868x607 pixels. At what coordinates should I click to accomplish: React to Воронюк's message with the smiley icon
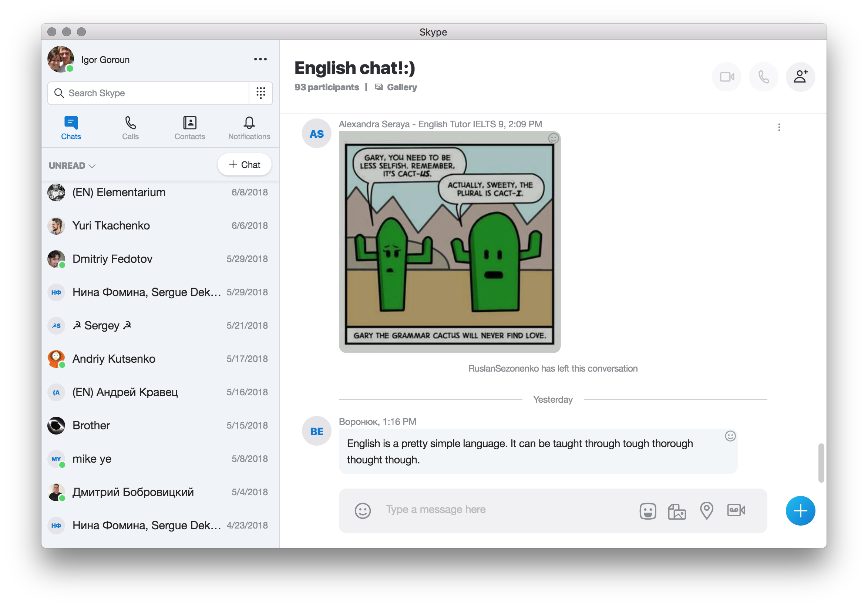(730, 436)
